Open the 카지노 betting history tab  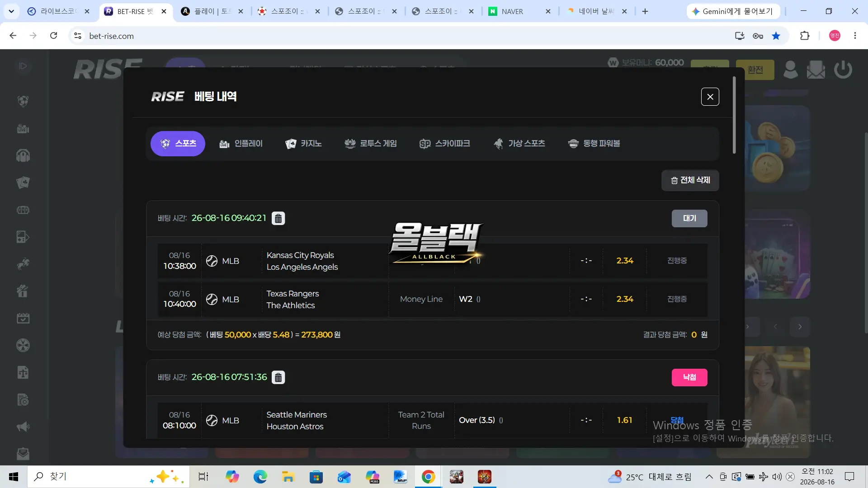(x=303, y=144)
